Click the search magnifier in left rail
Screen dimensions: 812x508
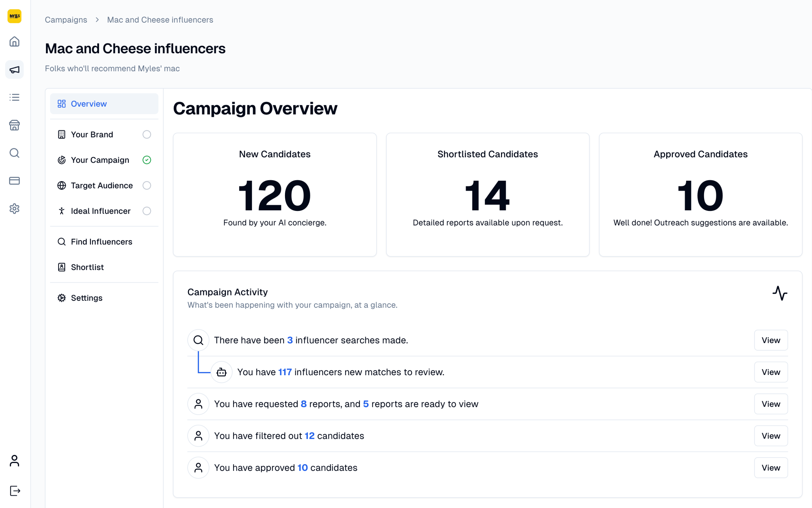[x=14, y=153]
